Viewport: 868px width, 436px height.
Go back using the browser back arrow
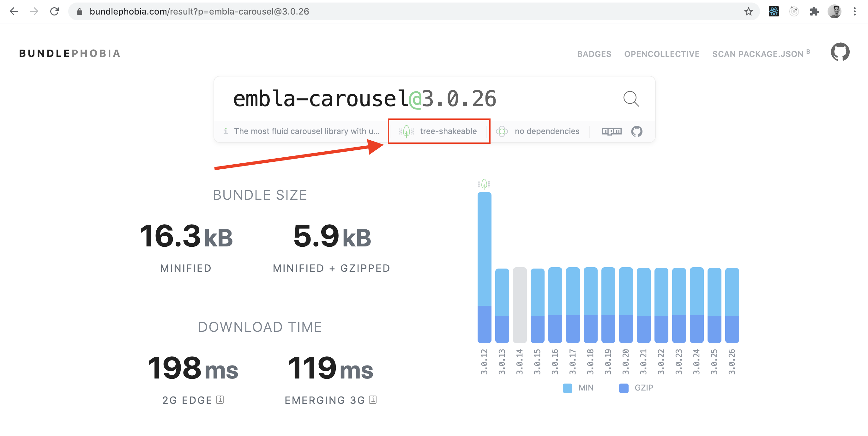click(x=14, y=11)
